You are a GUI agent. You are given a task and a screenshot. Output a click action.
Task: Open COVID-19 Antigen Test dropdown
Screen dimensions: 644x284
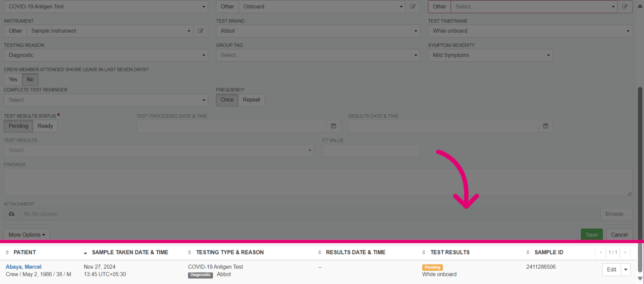point(106,7)
